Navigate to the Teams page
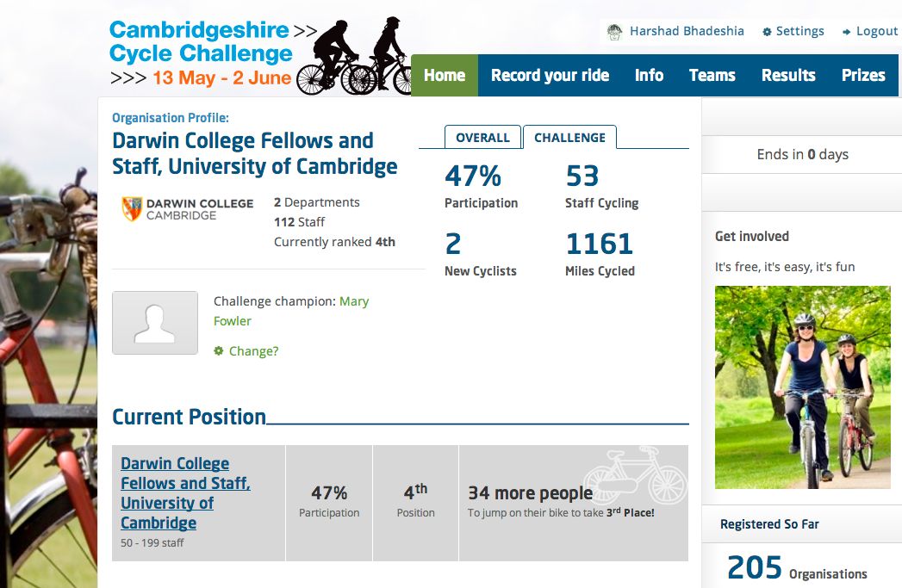 (x=712, y=76)
